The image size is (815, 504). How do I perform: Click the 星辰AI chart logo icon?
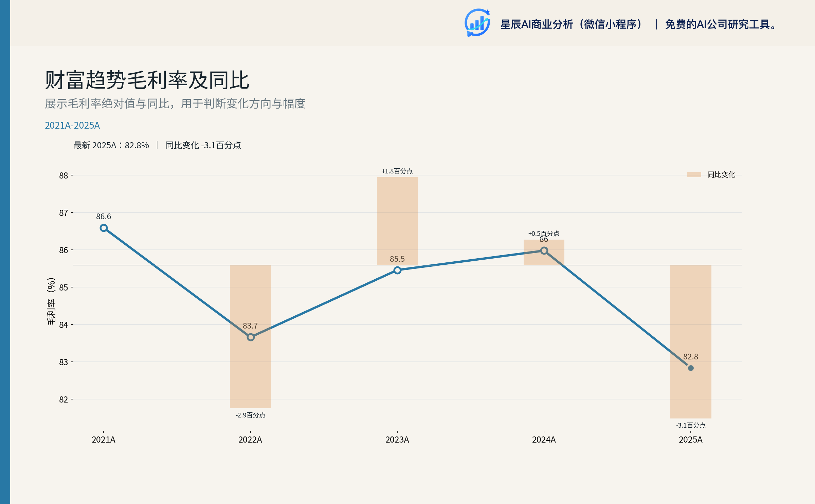coord(477,23)
